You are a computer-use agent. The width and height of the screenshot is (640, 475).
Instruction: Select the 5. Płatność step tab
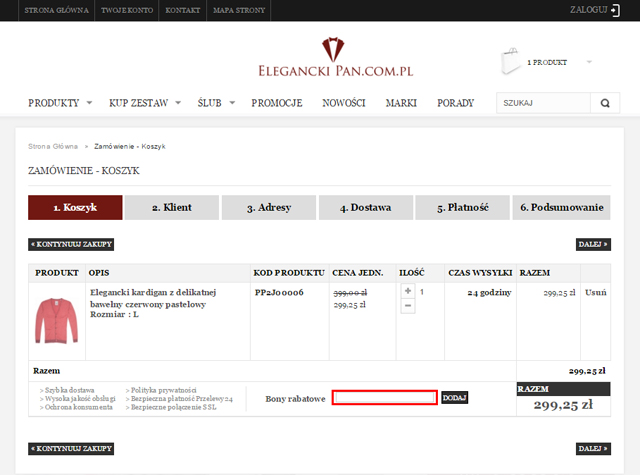point(462,207)
